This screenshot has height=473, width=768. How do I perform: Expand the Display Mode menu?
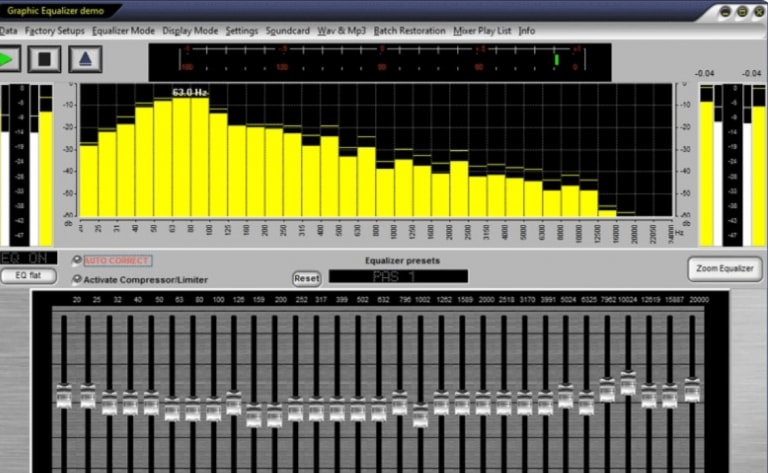click(x=190, y=31)
